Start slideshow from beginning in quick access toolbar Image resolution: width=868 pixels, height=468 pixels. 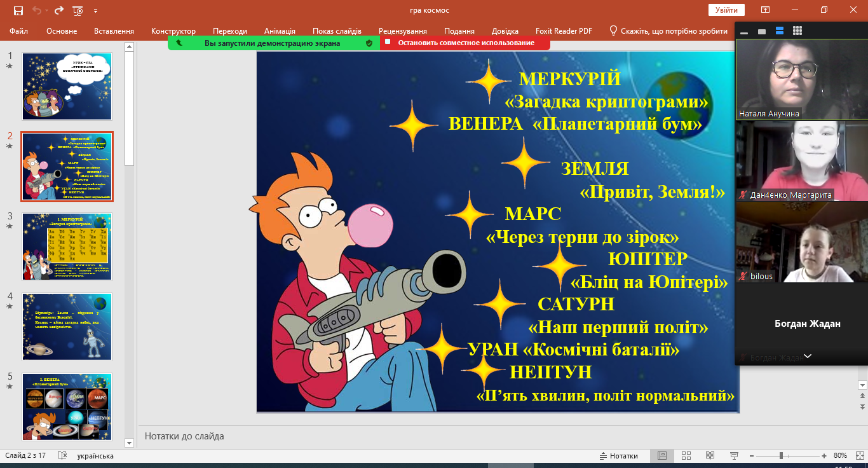[78, 11]
